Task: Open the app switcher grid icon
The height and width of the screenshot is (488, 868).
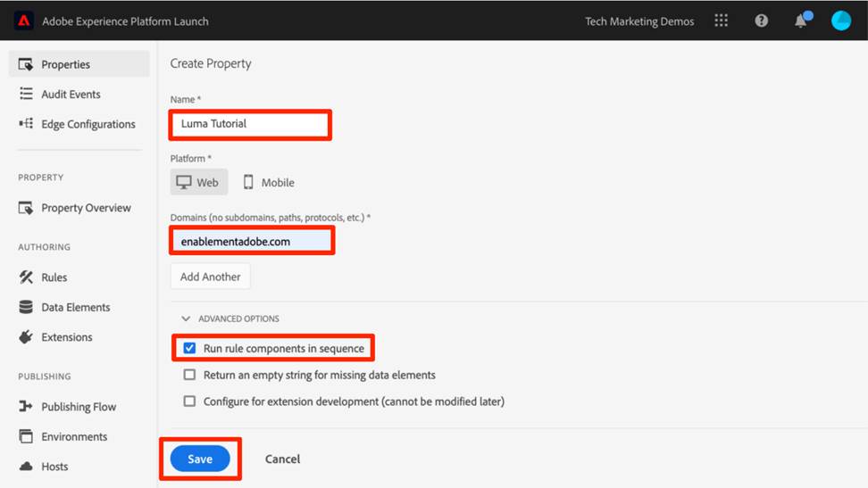Action: 722,21
